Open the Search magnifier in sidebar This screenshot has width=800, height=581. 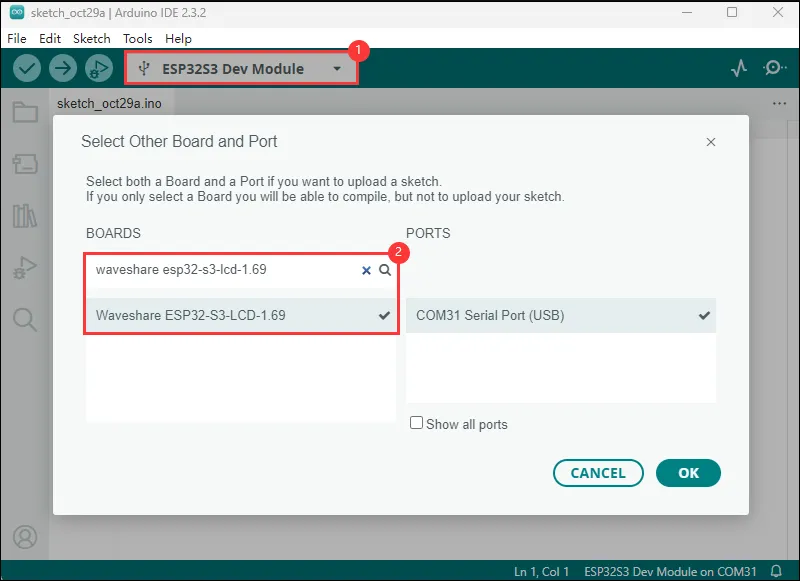[25, 319]
